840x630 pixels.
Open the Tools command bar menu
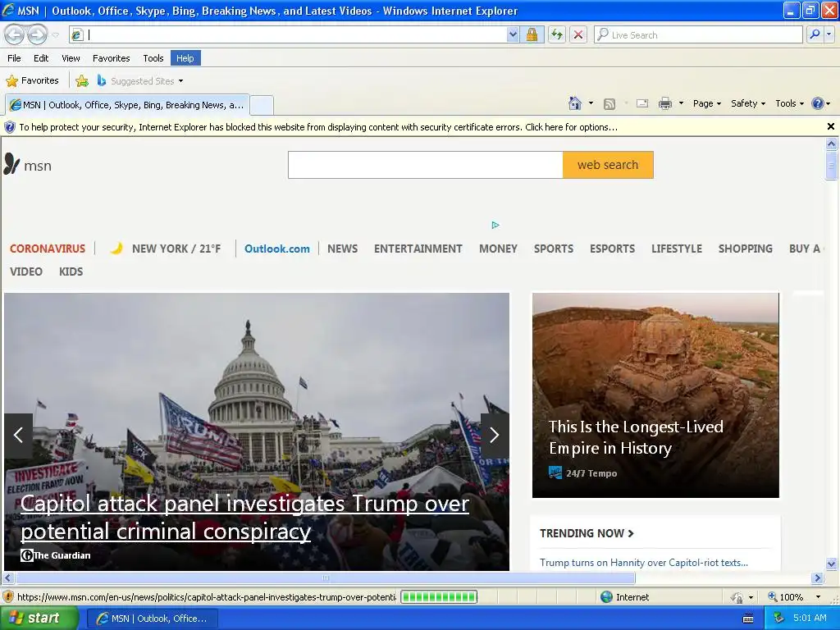[x=790, y=103]
